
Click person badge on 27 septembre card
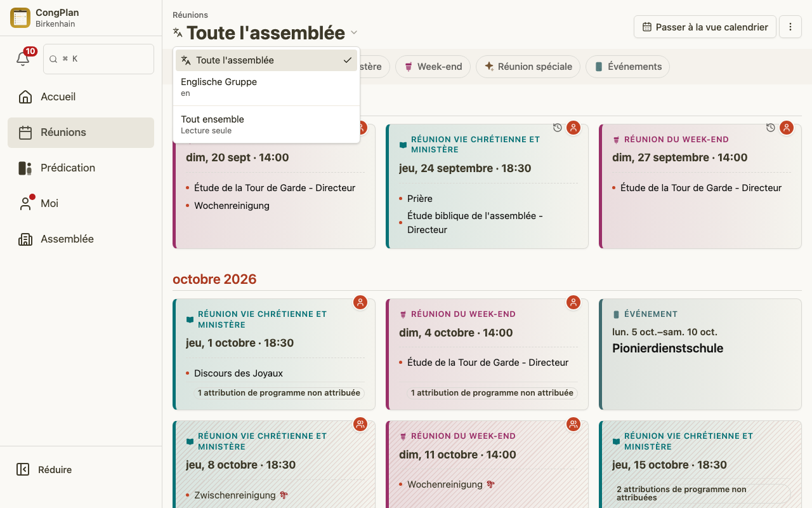[x=787, y=128]
